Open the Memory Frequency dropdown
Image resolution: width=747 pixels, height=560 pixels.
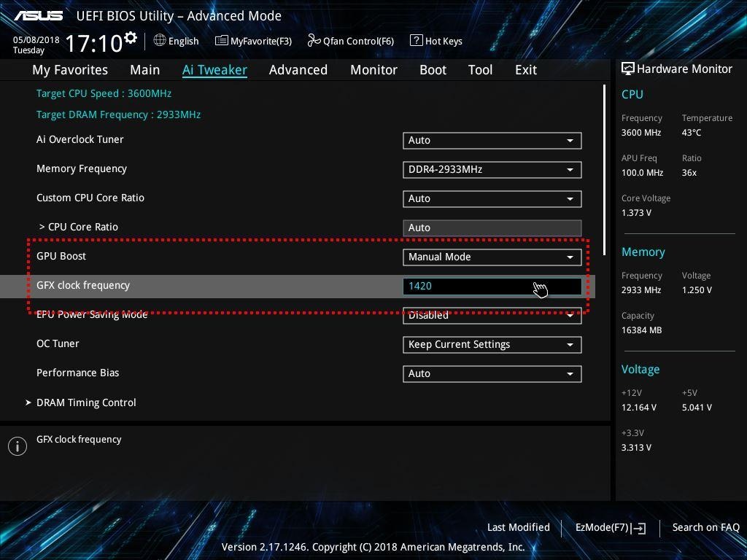pos(492,169)
